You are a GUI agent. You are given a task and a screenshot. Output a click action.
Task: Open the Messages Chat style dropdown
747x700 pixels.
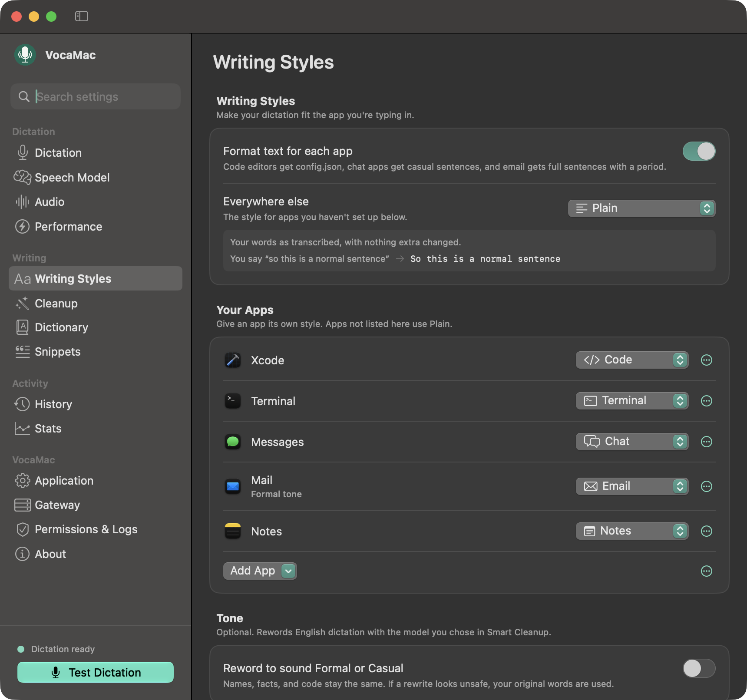632,442
